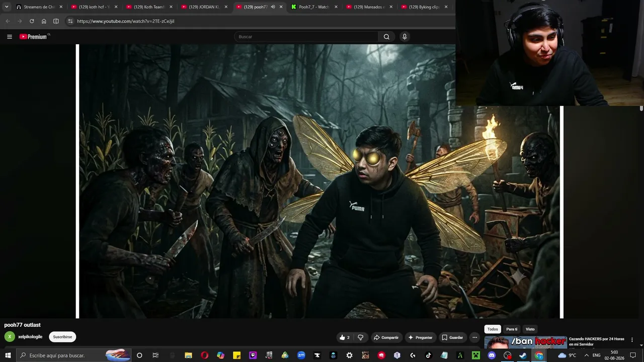Viewport: 644px width, 362px height.
Task: Open Settings gear from the taskbar
Action: (x=349, y=355)
